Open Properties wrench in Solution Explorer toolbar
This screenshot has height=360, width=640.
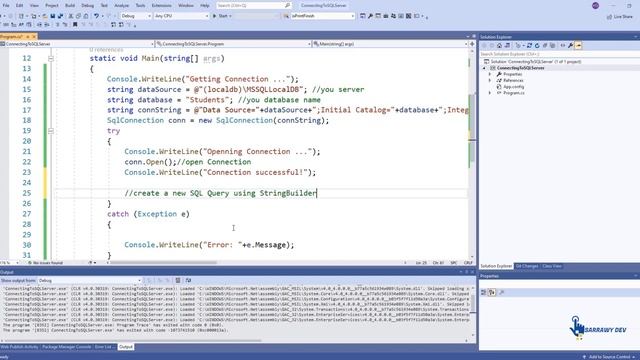click(x=571, y=45)
